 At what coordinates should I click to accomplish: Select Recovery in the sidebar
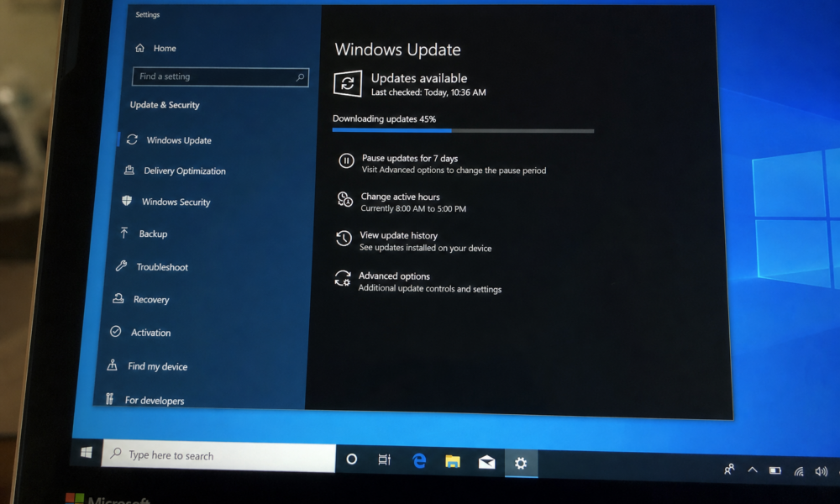[151, 300]
